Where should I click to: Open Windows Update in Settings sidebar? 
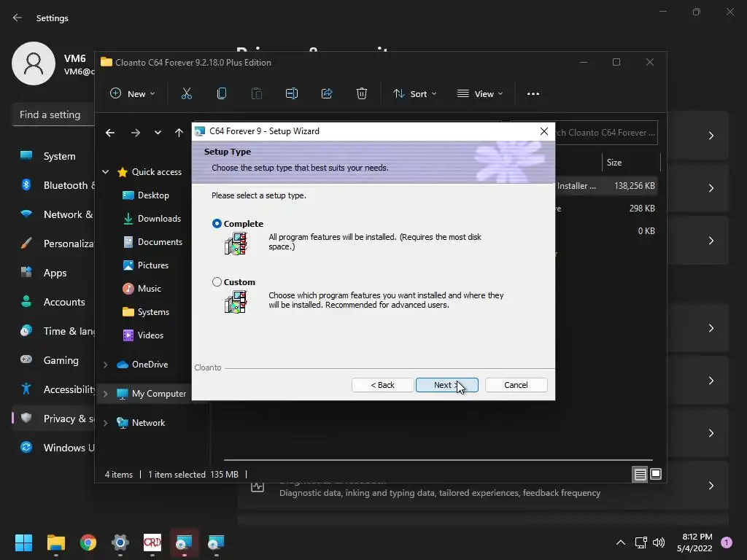tap(53, 448)
